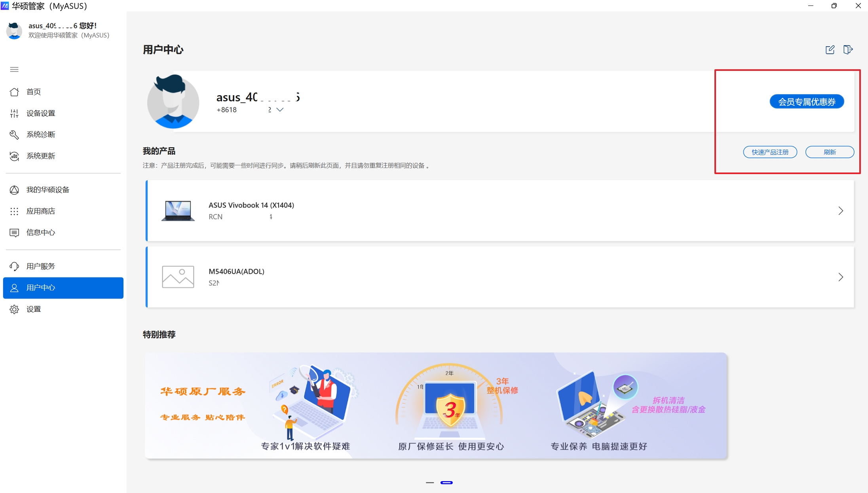This screenshot has height=493, width=868.
Task: Go to 系统诊断 diagnostics
Action: [x=40, y=135]
